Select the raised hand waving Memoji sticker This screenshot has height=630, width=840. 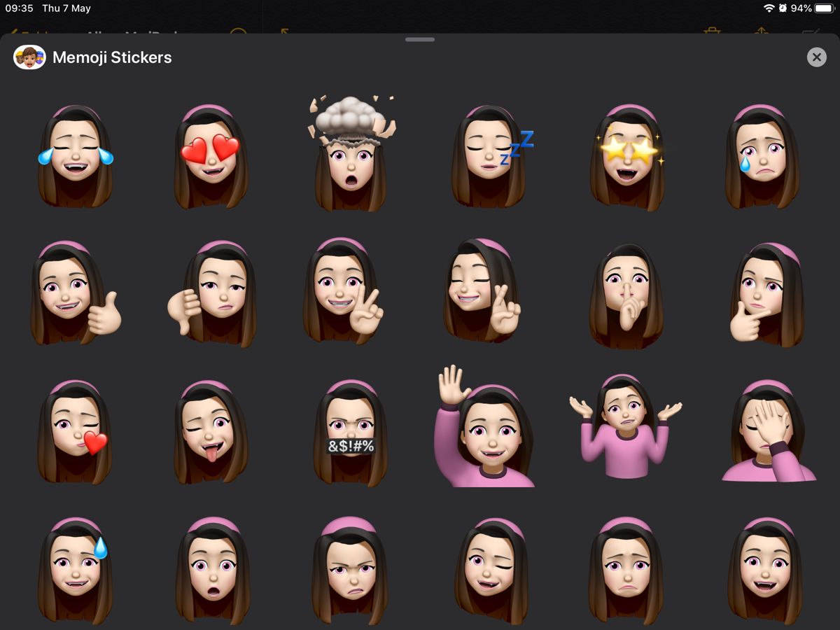[484, 426]
